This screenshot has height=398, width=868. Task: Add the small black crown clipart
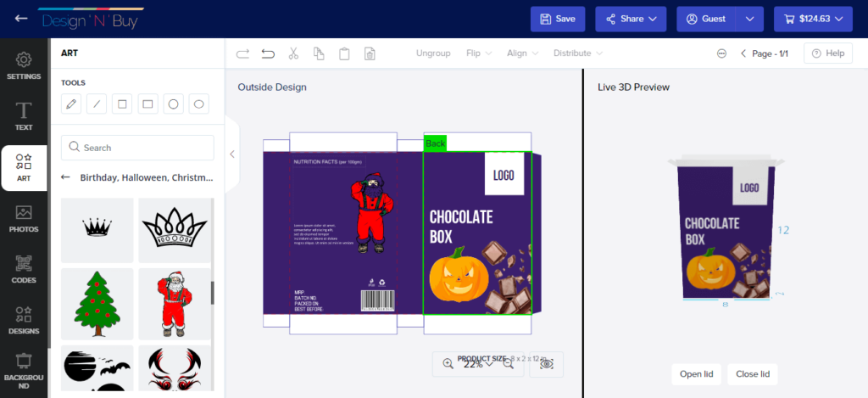tap(97, 229)
